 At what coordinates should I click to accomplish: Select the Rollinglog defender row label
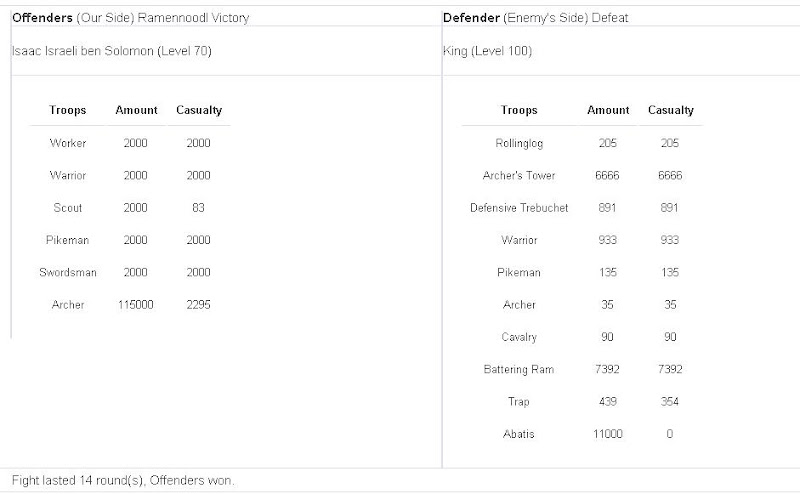[519, 143]
